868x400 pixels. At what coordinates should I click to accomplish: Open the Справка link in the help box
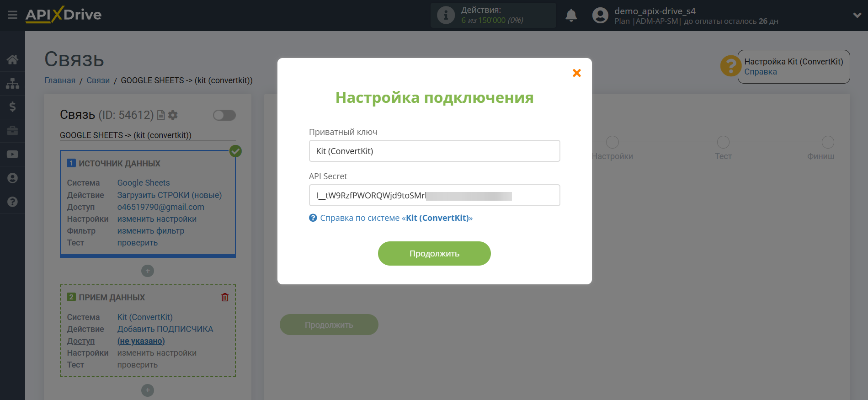(761, 72)
